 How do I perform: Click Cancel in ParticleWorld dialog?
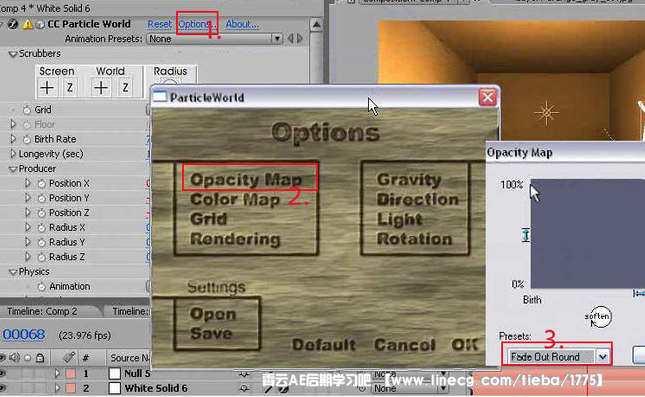404,345
